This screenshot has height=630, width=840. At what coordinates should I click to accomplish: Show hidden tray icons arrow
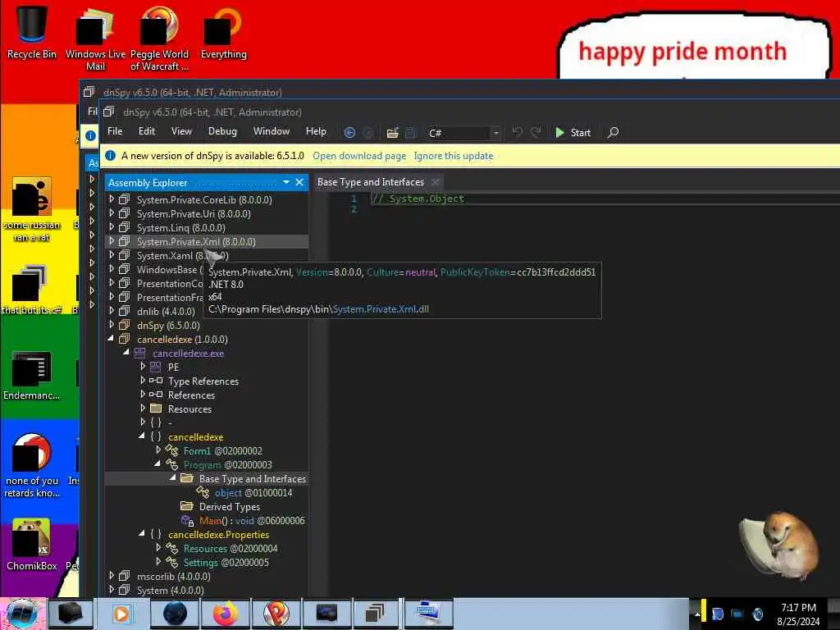[697, 614]
